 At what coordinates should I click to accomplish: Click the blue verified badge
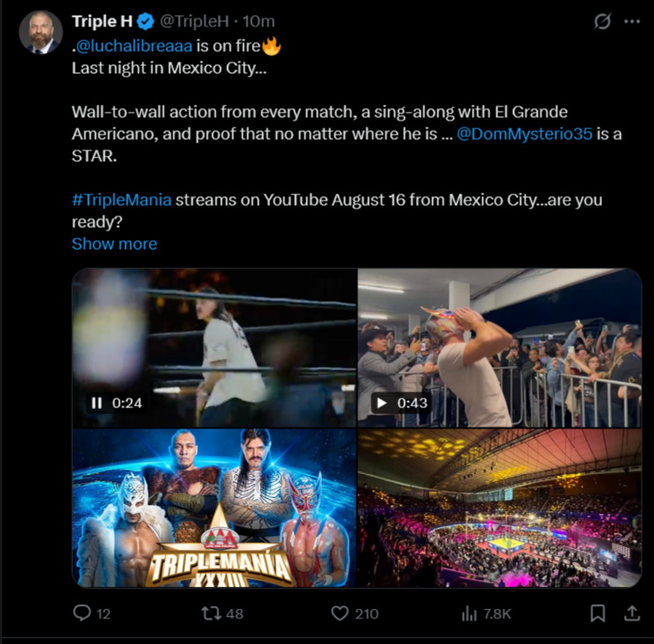145,21
